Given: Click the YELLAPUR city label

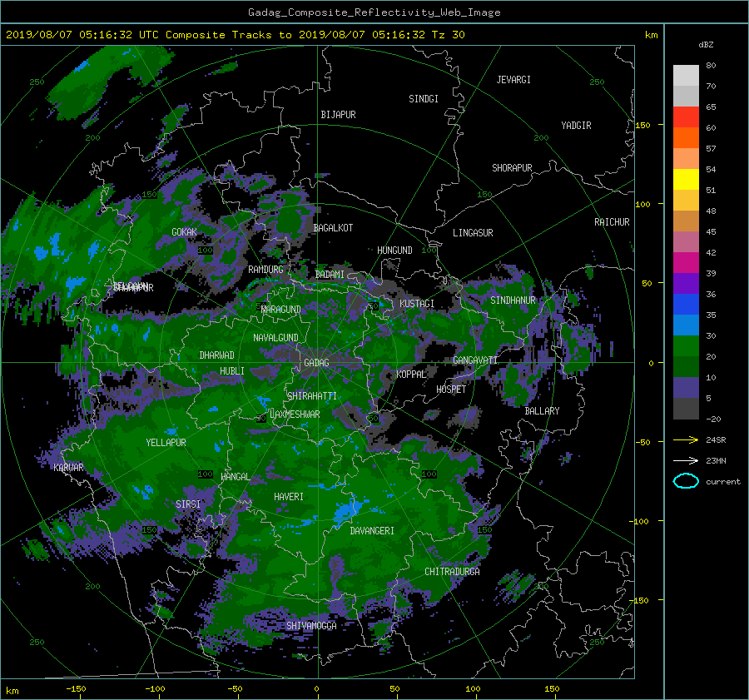Looking at the screenshot, I should 166,443.
